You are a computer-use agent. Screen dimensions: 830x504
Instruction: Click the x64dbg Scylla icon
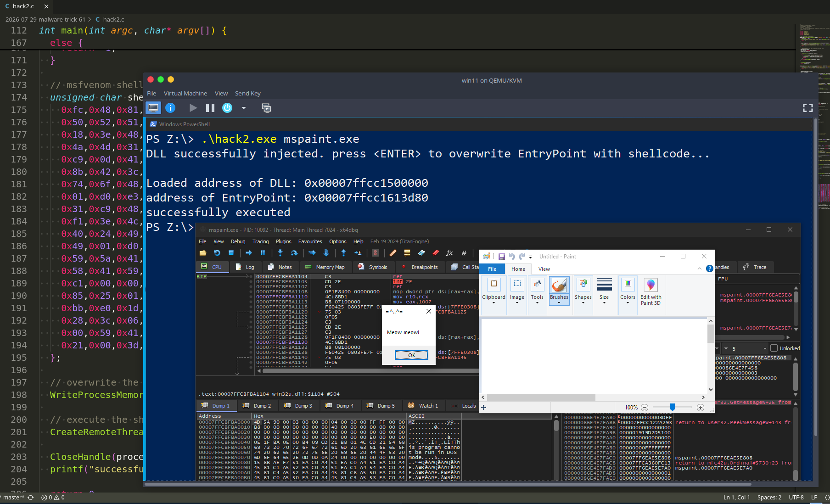click(375, 253)
